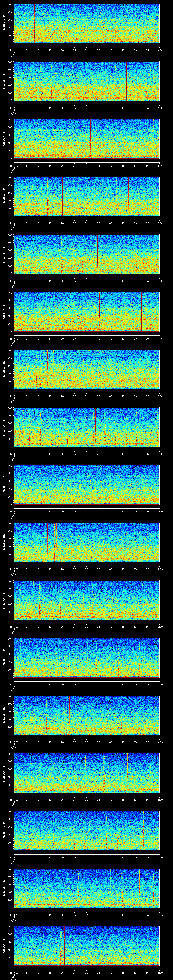Open the spectrogram panel starting at 1:15:00
The image size is (173, 980).
coord(86,830)
